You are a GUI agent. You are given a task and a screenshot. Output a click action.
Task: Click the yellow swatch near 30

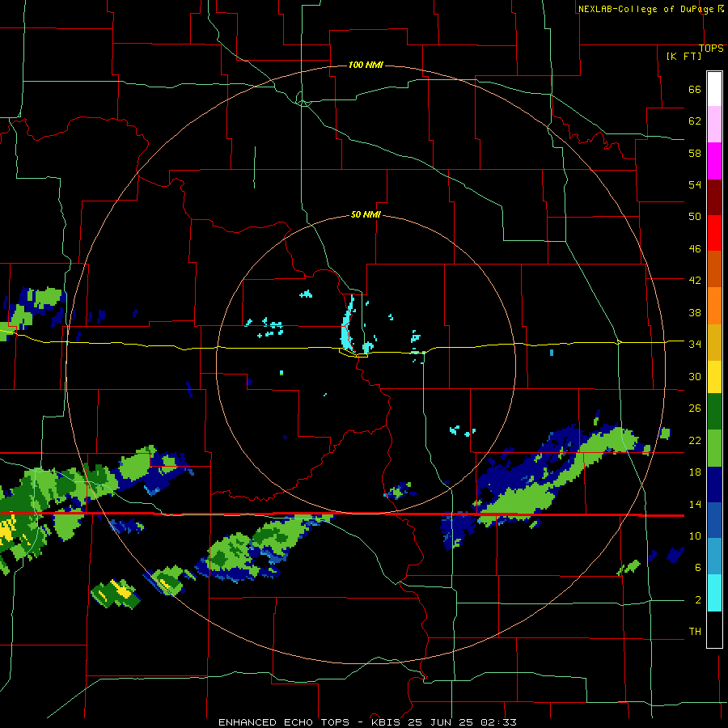tap(714, 377)
